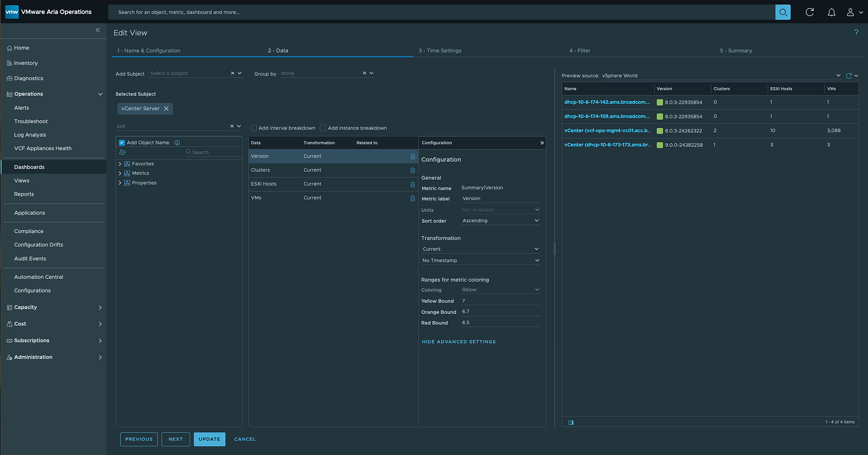
Task: Open the notifications bell
Action: (x=831, y=12)
